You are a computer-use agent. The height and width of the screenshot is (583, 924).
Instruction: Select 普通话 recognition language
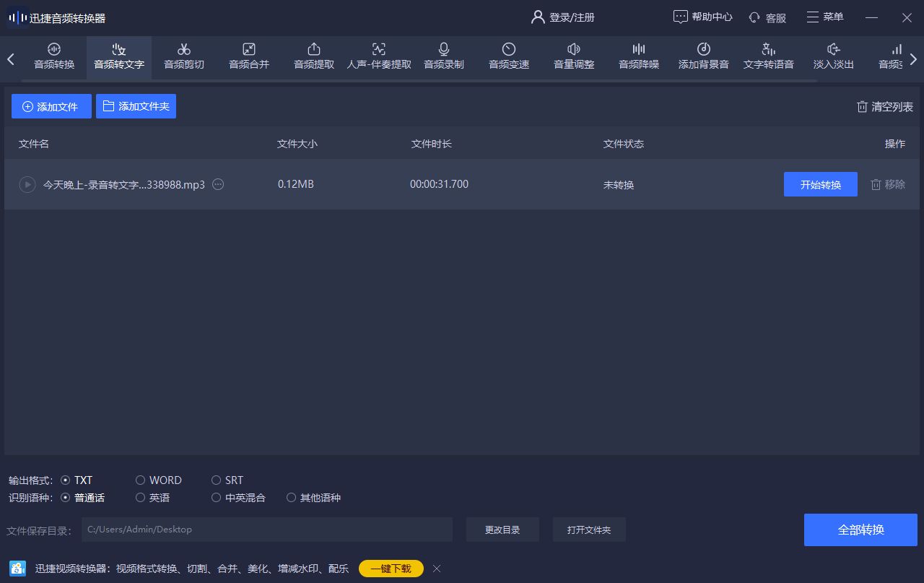82,498
